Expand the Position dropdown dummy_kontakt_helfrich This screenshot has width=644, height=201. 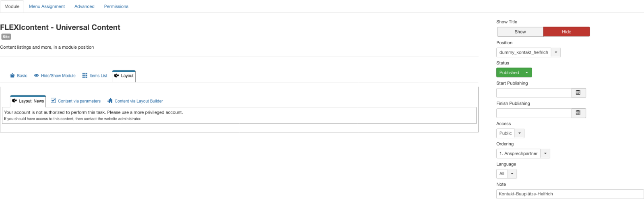[x=528, y=52]
